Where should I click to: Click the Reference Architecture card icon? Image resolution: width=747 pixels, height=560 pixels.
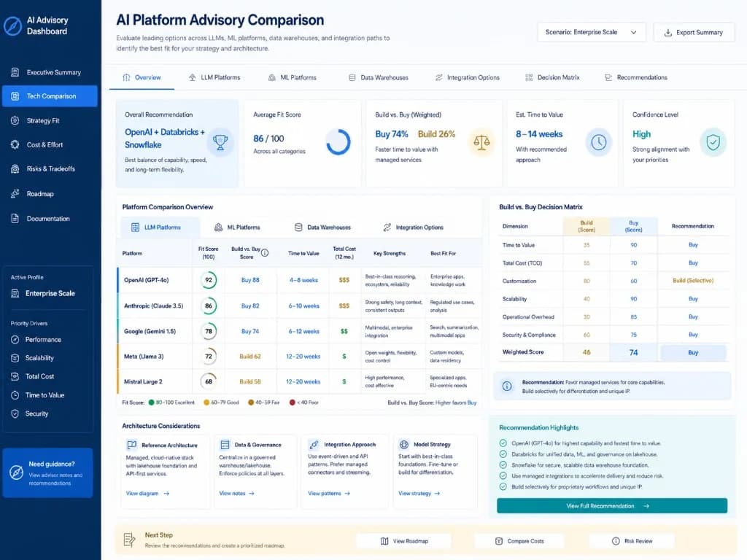pos(131,445)
